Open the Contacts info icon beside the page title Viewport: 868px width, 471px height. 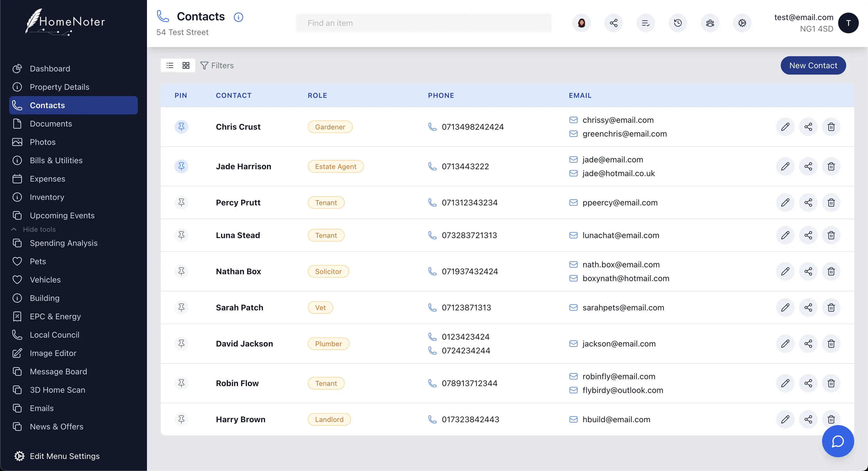pos(238,17)
